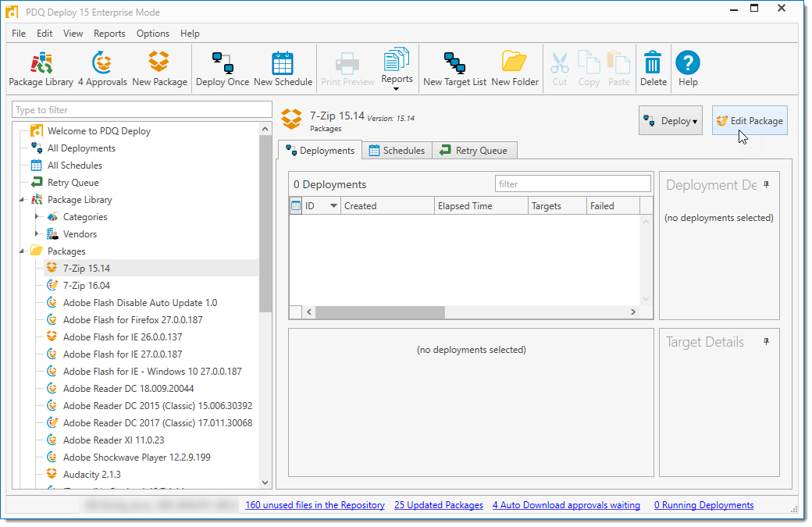812x527 pixels.
Task: Click the Deploy Once toolbar icon
Action: click(223, 69)
